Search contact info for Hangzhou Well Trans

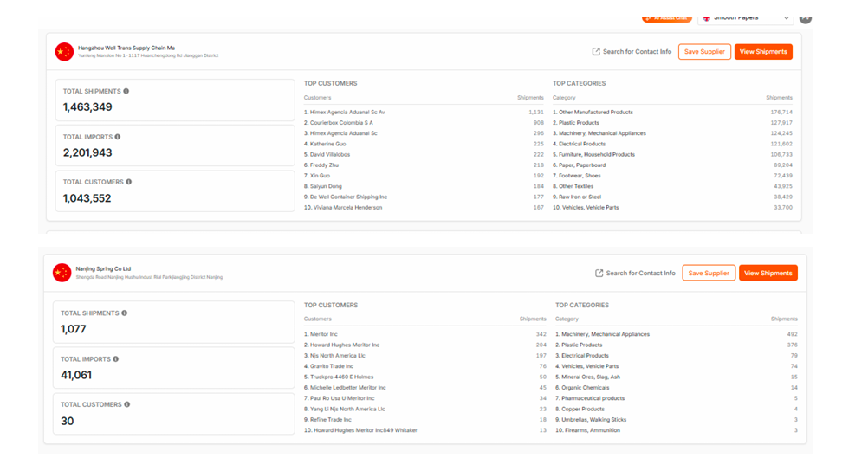pos(632,51)
